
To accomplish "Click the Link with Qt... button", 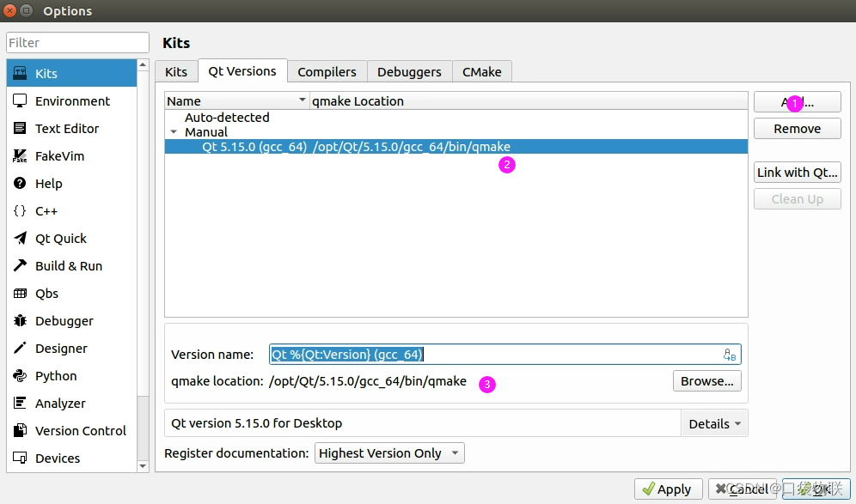I will coord(797,173).
